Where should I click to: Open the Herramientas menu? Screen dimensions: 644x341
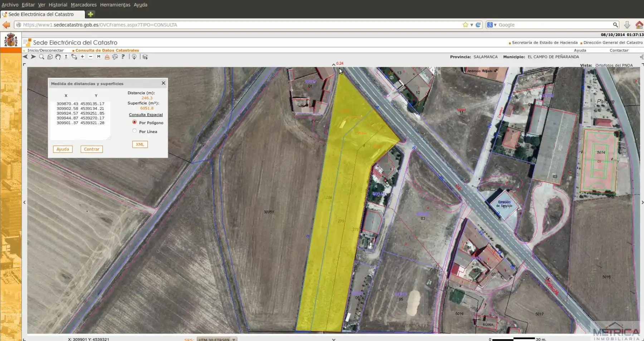tap(115, 5)
